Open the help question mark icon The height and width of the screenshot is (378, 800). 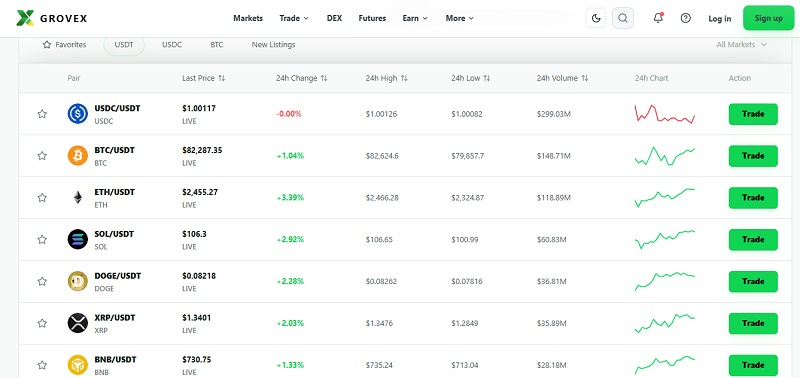pos(686,18)
